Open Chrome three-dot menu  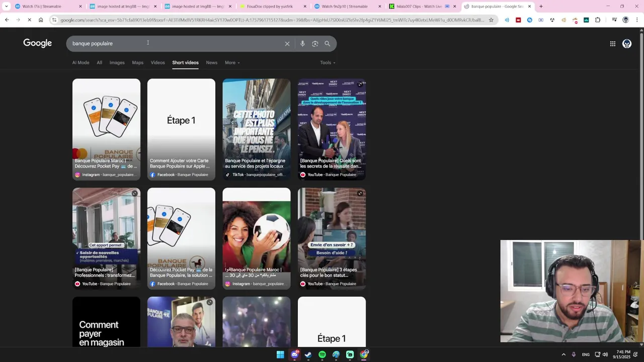tap(637, 20)
